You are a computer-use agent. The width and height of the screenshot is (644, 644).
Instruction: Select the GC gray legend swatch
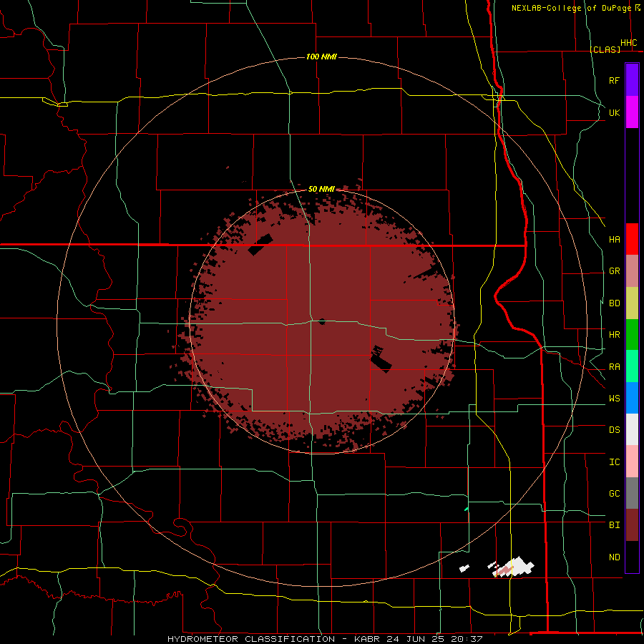[x=632, y=493]
